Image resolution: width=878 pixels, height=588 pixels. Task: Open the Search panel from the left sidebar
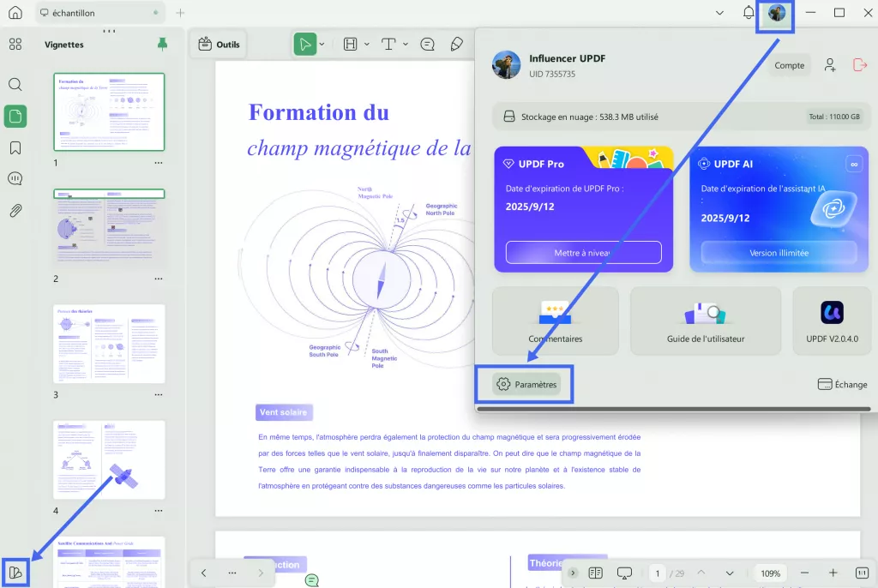(15, 85)
